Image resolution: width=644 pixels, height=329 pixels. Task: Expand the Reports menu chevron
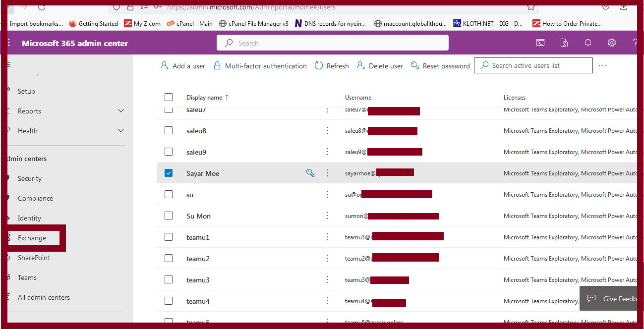point(121,111)
